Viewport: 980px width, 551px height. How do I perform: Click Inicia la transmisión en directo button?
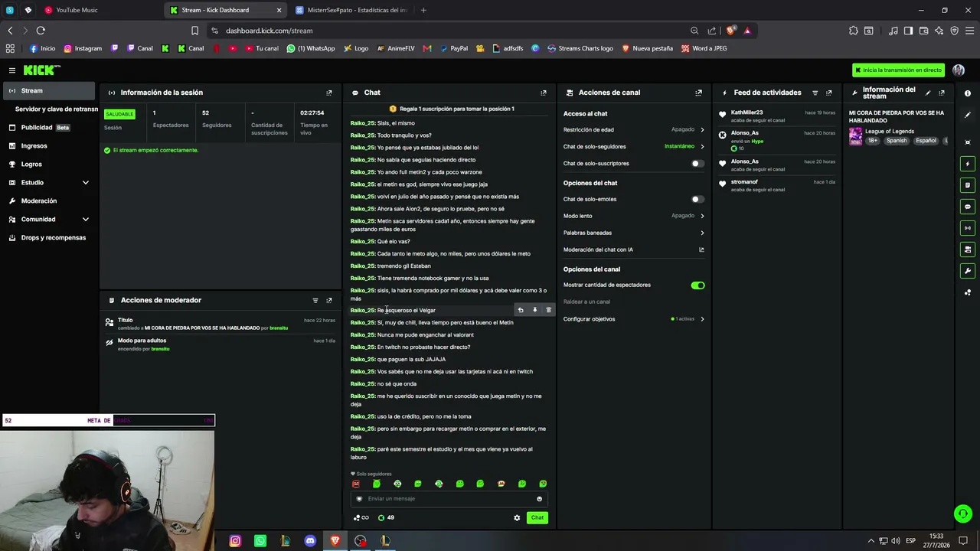[x=899, y=70]
